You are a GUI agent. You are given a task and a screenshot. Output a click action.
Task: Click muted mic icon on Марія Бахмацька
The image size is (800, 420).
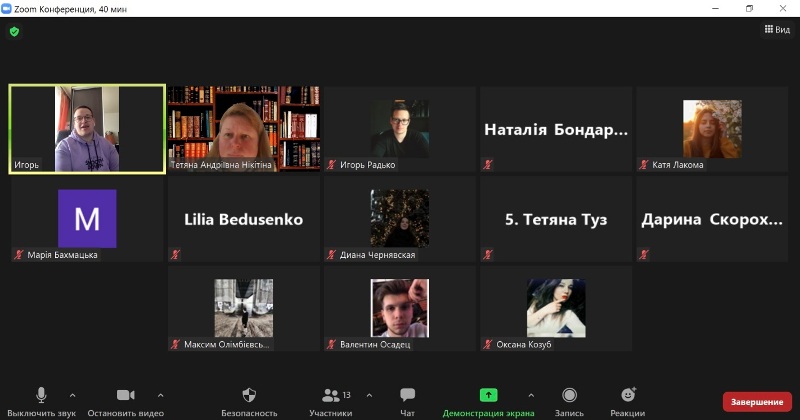click(19, 255)
